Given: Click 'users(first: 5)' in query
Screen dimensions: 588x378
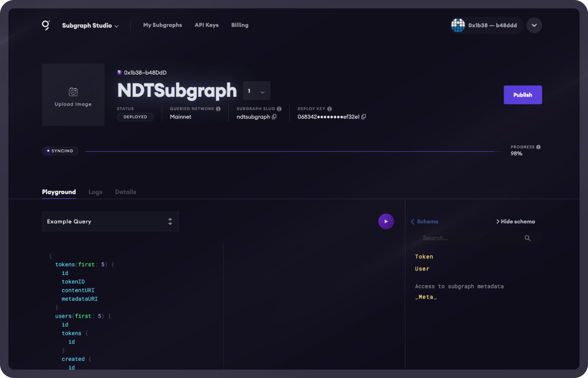Looking at the screenshot, I should point(79,316).
